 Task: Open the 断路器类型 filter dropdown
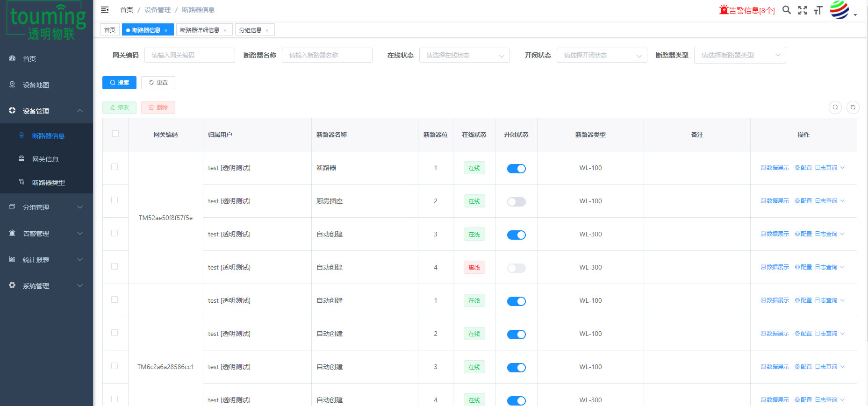(739, 55)
